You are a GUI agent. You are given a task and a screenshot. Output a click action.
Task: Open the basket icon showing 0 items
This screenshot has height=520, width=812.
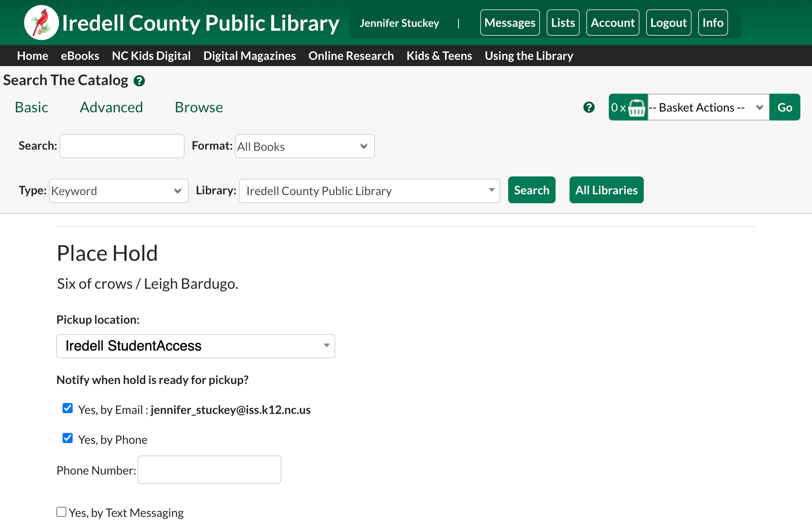pyautogui.click(x=628, y=107)
